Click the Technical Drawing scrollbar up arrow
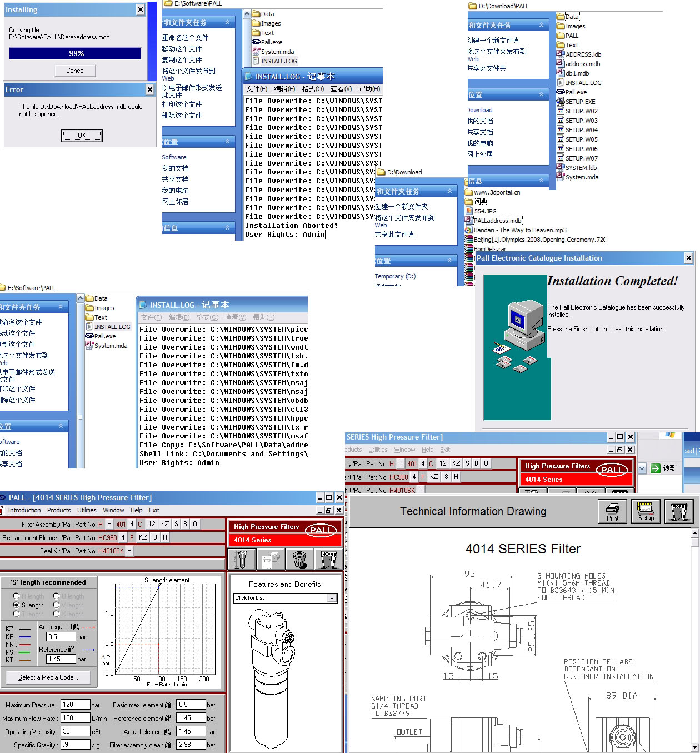This screenshot has height=753, width=700. [x=695, y=533]
